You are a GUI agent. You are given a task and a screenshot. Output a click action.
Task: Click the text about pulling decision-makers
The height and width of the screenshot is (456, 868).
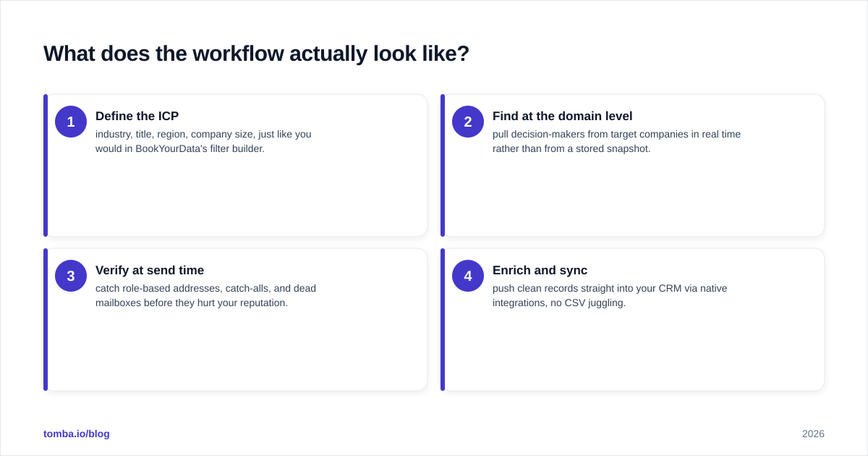(616, 141)
